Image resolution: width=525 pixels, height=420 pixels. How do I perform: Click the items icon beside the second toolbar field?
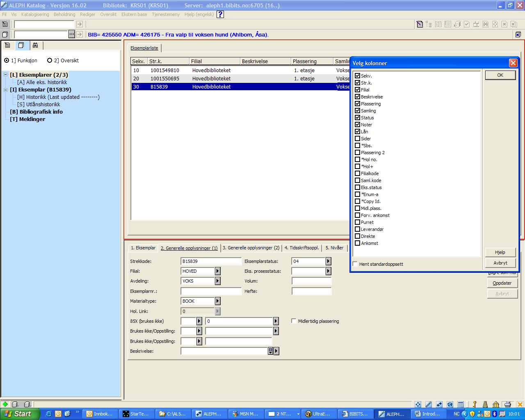5,34
